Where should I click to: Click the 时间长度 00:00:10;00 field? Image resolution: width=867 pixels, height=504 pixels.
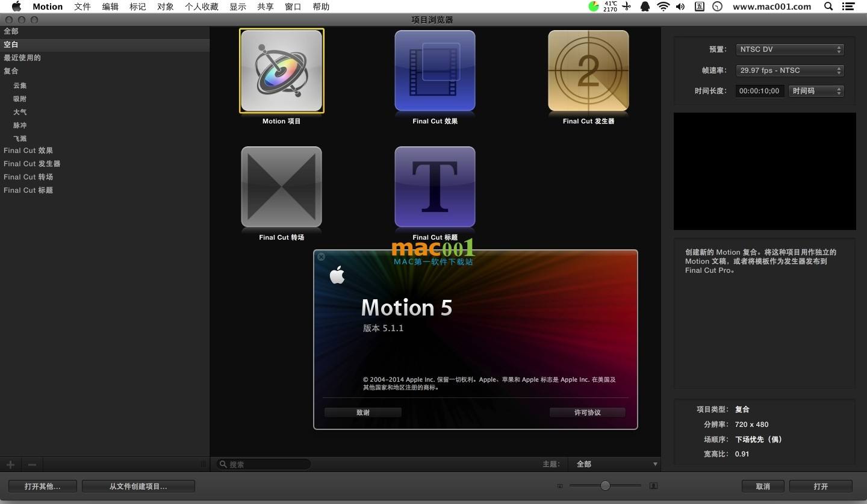pos(760,91)
